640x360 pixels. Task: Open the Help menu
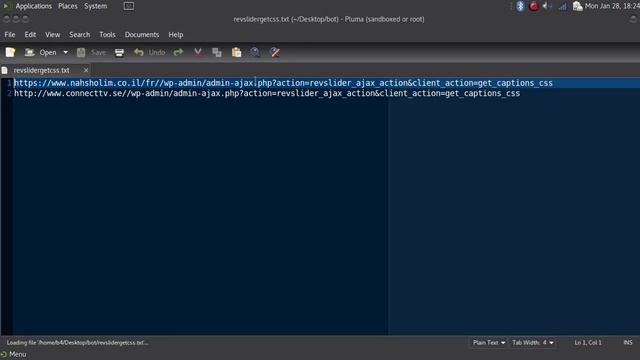coord(176,35)
